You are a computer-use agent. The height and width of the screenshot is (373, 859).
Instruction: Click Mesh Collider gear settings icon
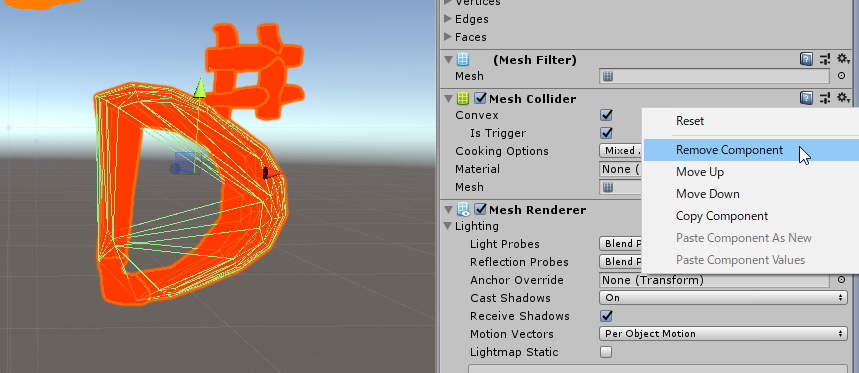(x=843, y=98)
